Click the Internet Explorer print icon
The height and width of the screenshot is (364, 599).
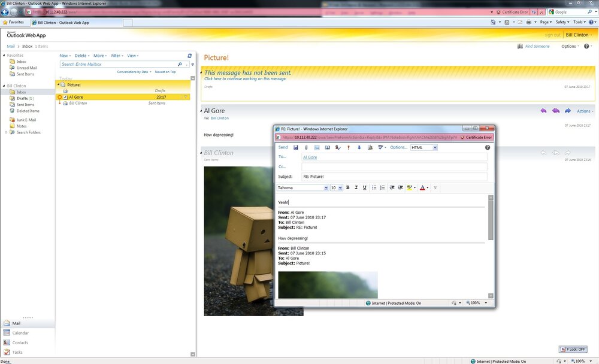(x=529, y=22)
